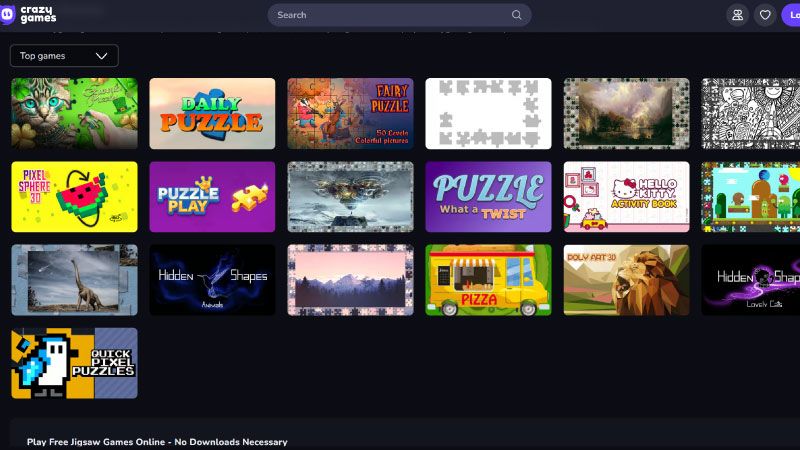Open the friends icon in header
Image resolution: width=800 pixels, height=450 pixels.
point(737,15)
